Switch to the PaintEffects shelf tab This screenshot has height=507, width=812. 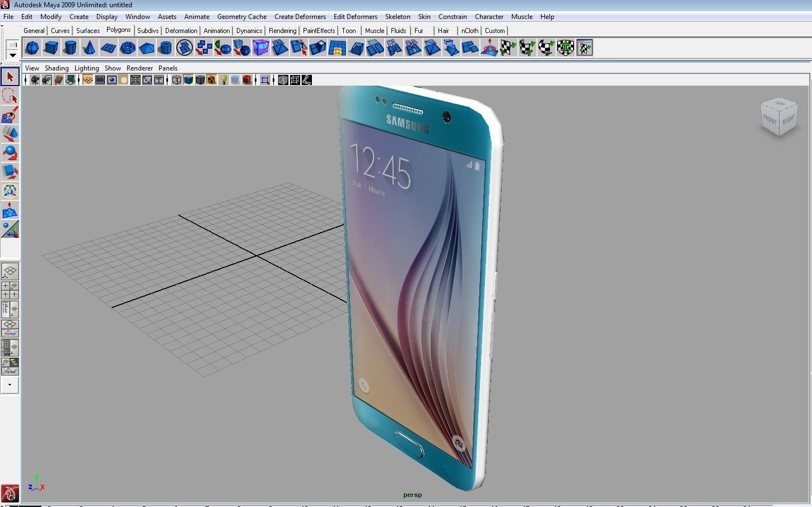(319, 31)
